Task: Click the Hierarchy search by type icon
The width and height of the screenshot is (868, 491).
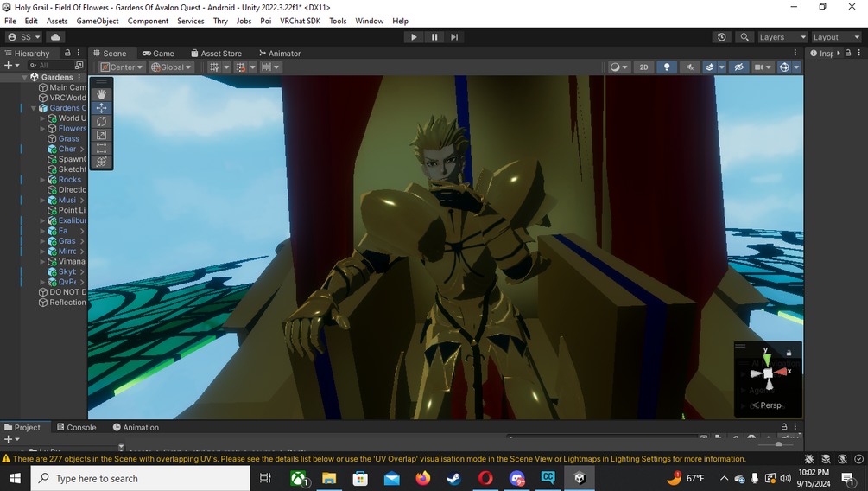Action: pos(79,66)
